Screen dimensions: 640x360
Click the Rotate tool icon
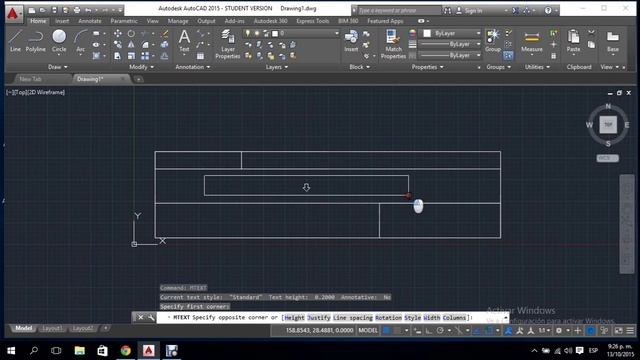pyautogui.click(x=131, y=33)
